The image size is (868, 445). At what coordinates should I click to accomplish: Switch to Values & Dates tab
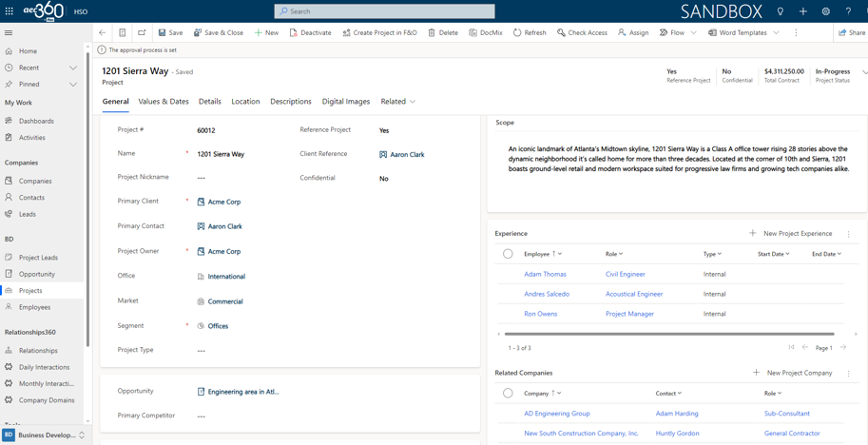(x=164, y=102)
